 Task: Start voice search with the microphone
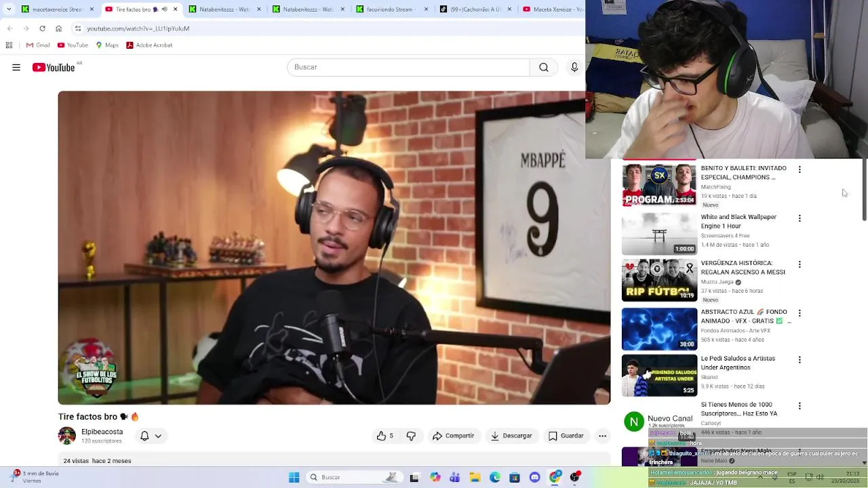pyautogui.click(x=574, y=67)
